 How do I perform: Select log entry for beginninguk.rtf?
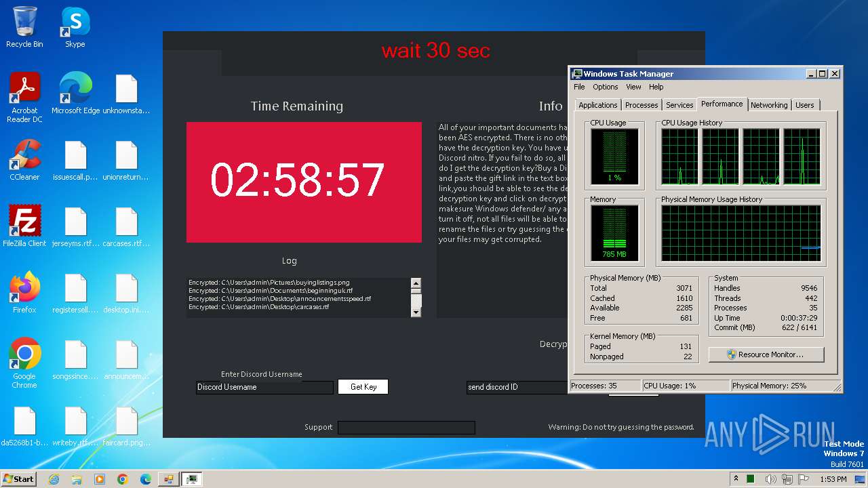pos(271,290)
